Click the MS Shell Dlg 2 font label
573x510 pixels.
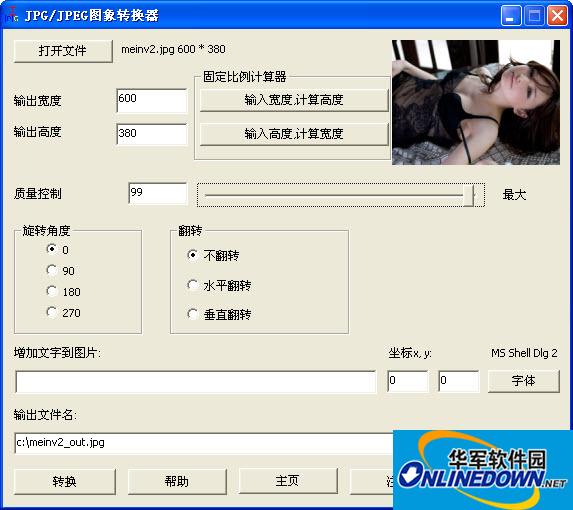[524, 353]
